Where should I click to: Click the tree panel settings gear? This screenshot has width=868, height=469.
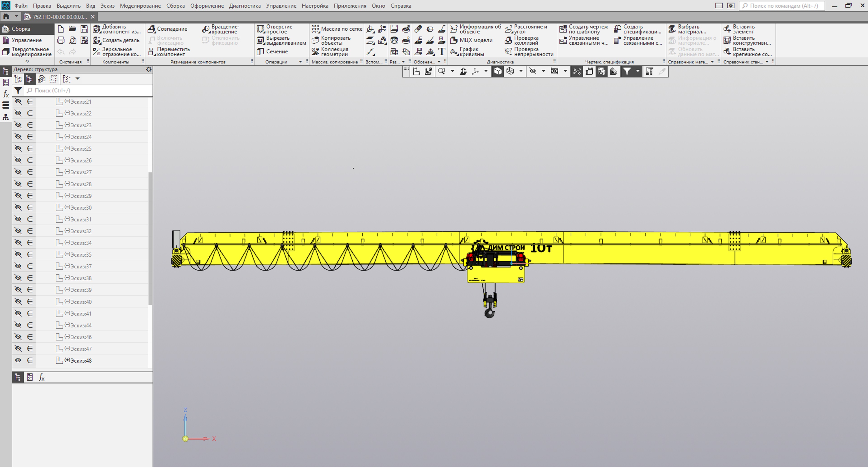149,69
